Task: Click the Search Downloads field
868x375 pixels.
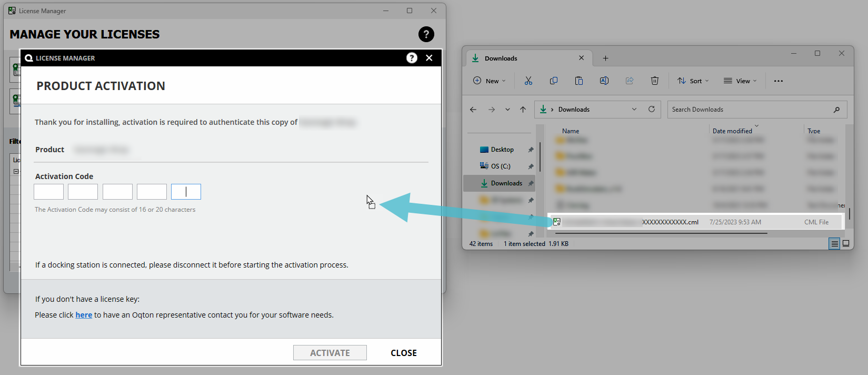Action: tap(750, 110)
